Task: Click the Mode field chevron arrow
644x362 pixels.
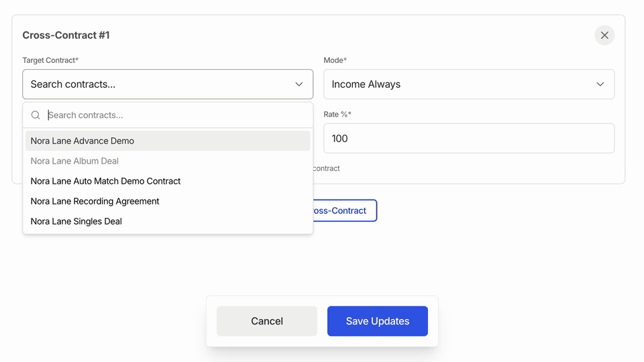Action: (600, 84)
